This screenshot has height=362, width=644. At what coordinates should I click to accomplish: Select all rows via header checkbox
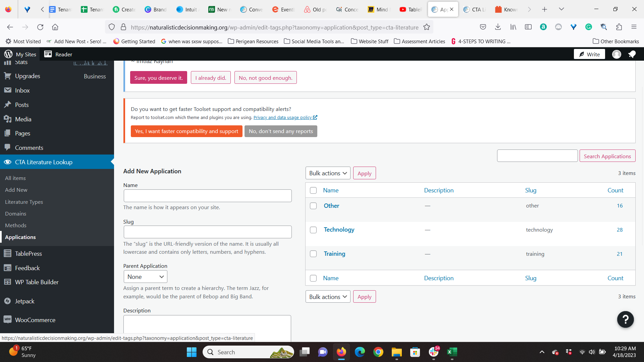[x=313, y=190]
